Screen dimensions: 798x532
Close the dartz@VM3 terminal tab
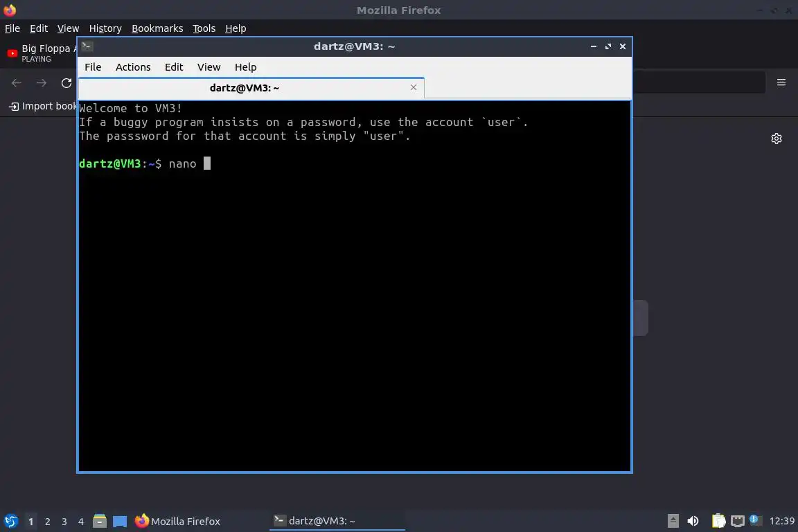pos(414,87)
